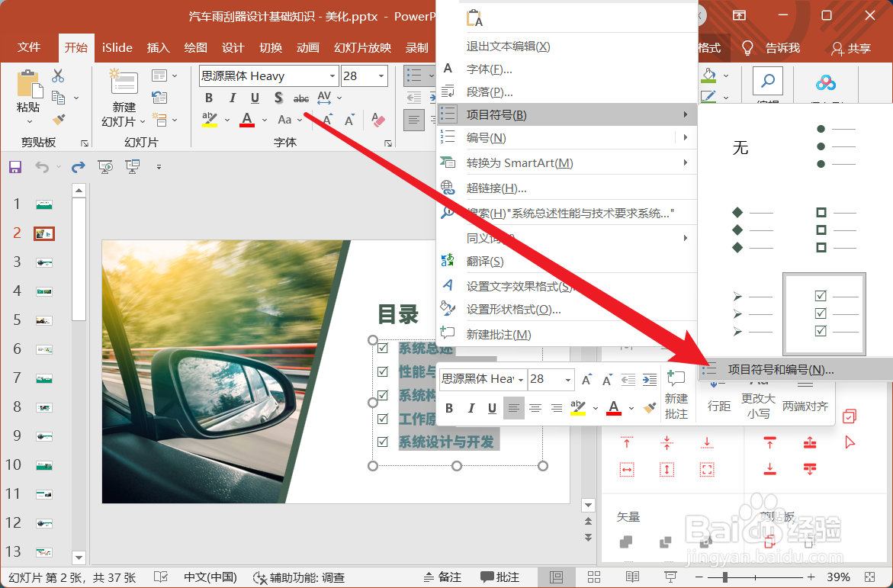Viewport: 893px width, 588px height.
Task: Click the Clear Formatting eraser icon
Action: (x=377, y=120)
